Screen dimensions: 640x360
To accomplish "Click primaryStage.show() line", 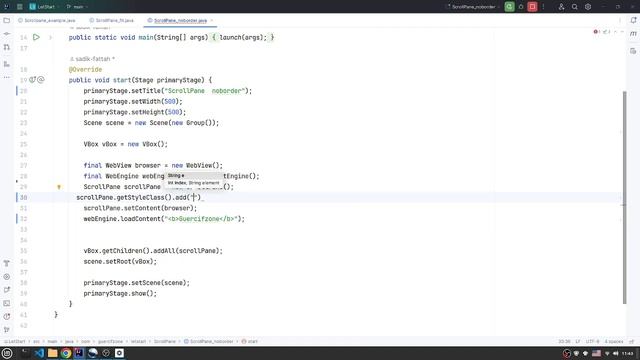I will (x=120, y=293).
